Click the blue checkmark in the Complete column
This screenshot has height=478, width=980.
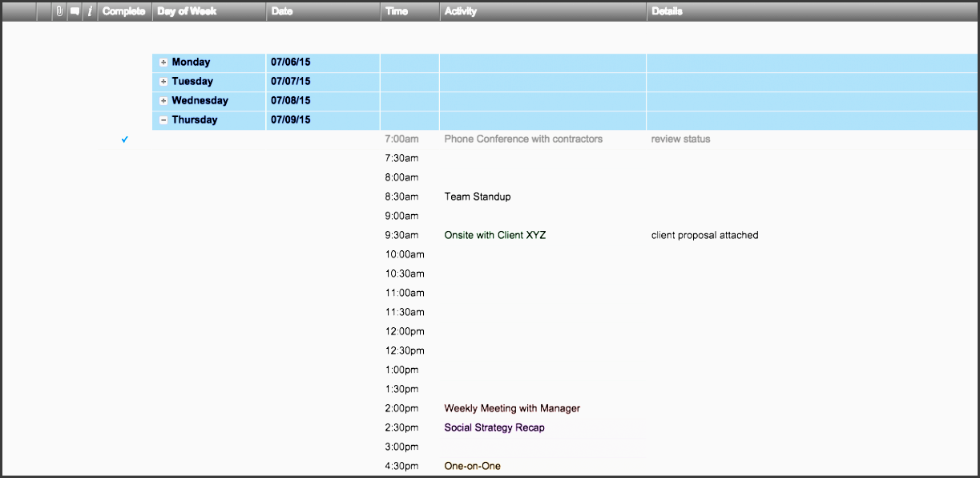(x=125, y=140)
